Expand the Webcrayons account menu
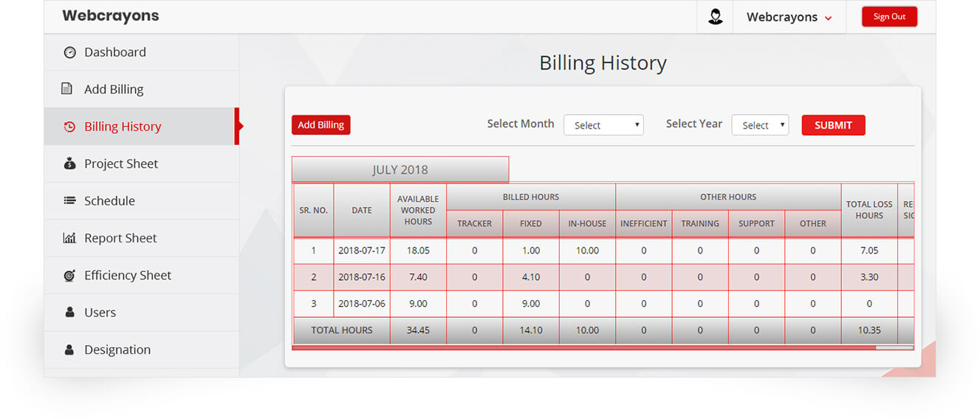 pyautogui.click(x=789, y=17)
